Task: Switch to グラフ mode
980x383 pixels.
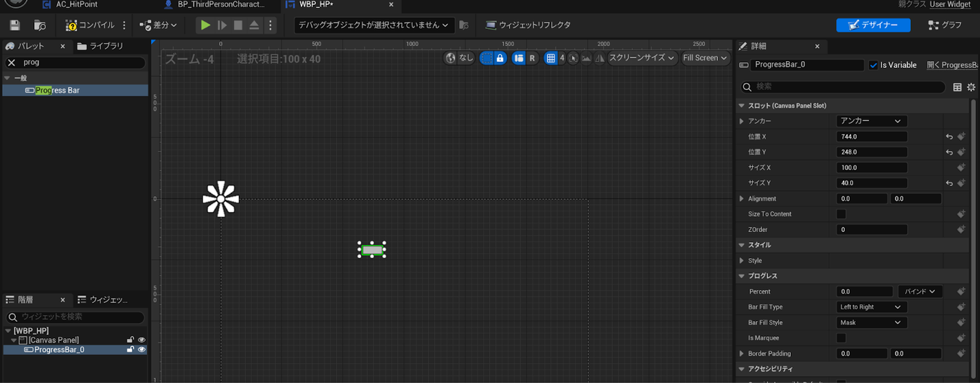Action: pyautogui.click(x=945, y=25)
